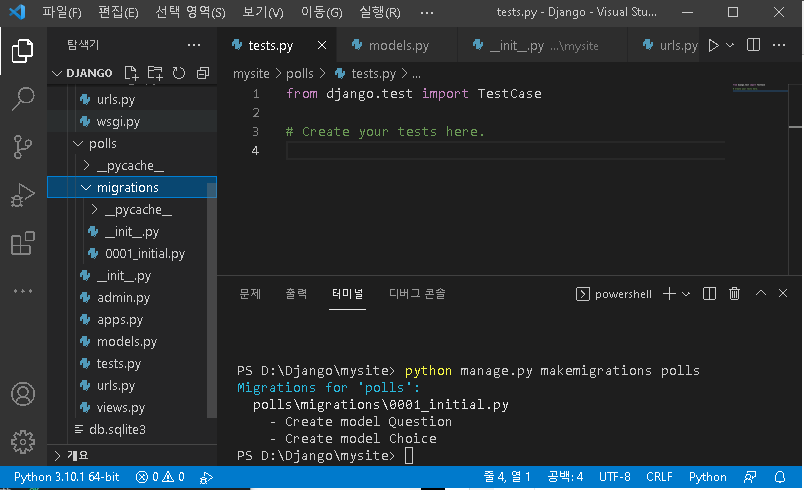The height and width of the screenshot is (490, 804).
Task: Open run options dropdown arrow
Action: pyautogui.click(x=730, y=45)
